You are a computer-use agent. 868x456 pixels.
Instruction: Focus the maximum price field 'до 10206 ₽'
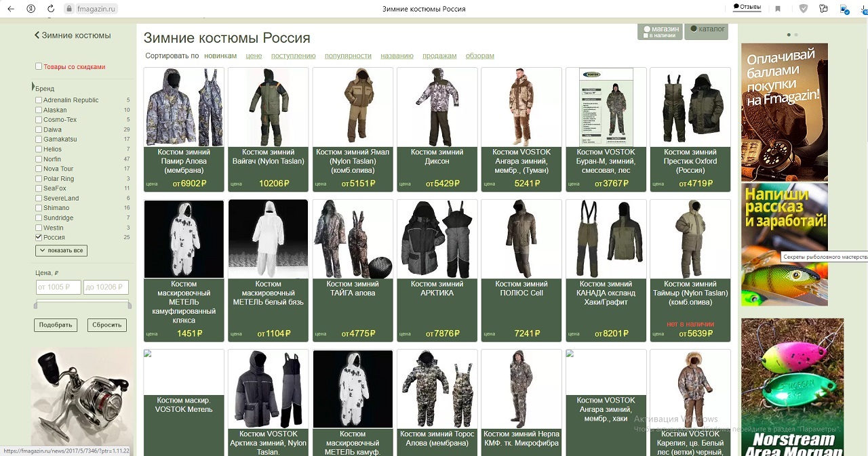(x=106, y=287)
